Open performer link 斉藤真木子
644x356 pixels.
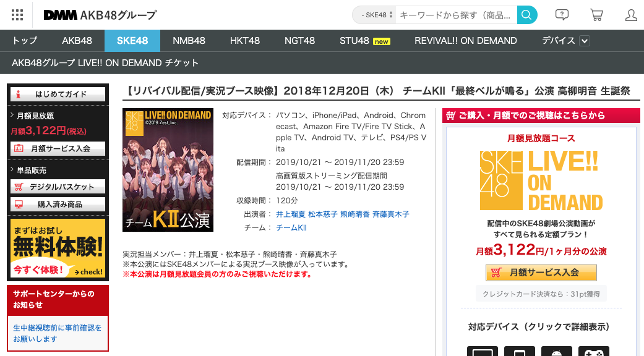pos(391,214)
